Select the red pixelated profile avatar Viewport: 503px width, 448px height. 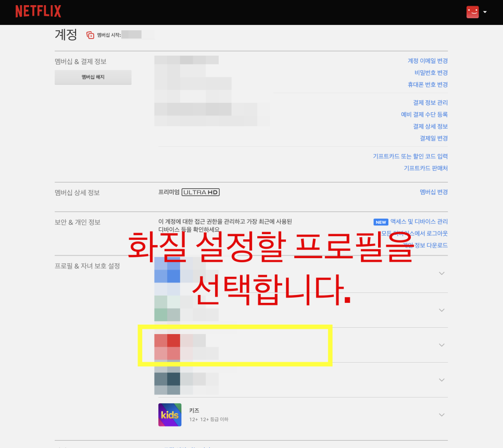click(x=167, y=347)
